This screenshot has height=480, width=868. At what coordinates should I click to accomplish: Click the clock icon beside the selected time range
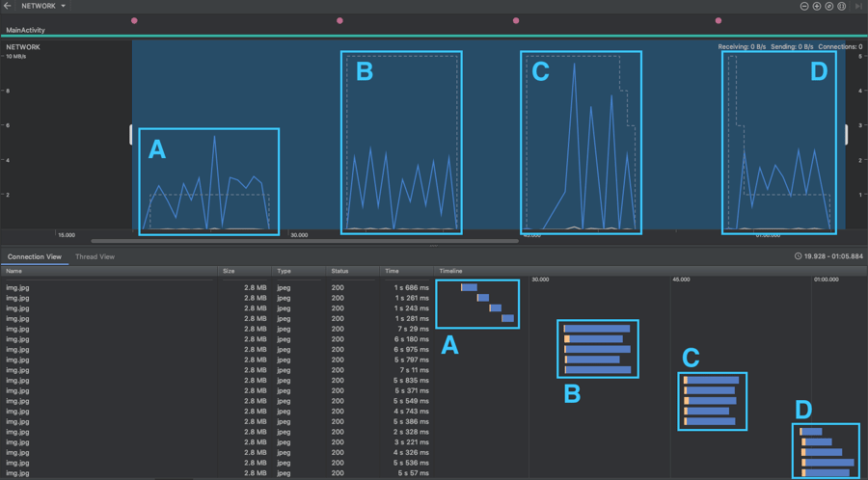point(798,256)
